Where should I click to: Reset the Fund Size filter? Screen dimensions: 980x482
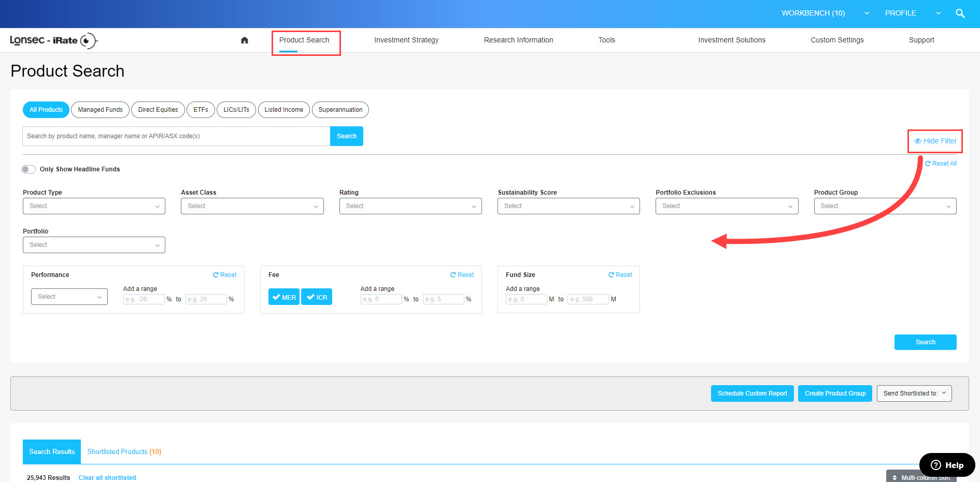(x=620, y=275)
